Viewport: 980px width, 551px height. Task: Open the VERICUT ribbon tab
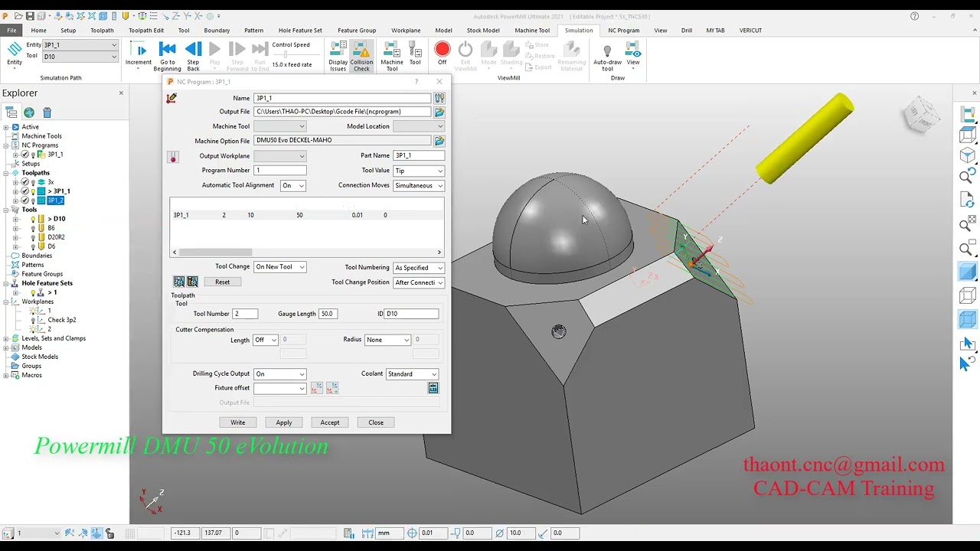point(750,31)
